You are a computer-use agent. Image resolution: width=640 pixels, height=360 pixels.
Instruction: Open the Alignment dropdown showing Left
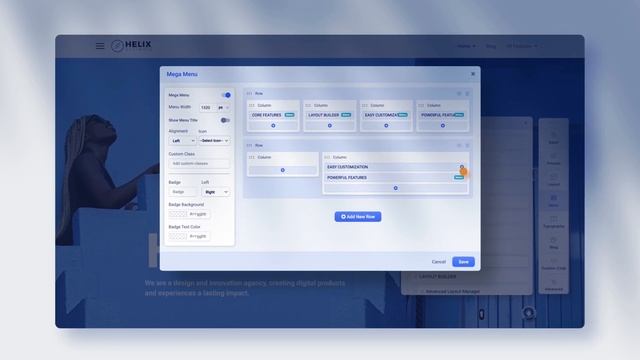(x=182, y=141)
